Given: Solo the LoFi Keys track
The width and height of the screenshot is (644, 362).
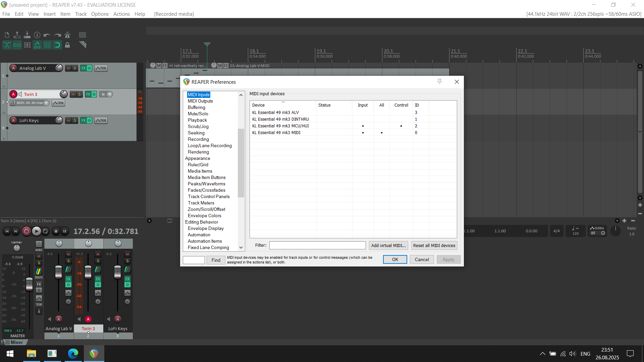Looking at the screenshot, I should [x=75, y=120].
